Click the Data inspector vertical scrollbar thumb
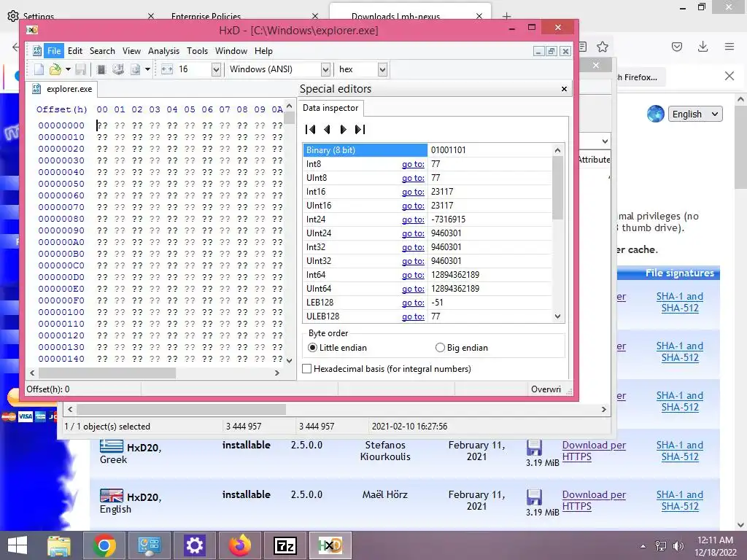The image size is (747, 560). pyautogui.click(x=557, y=187)
